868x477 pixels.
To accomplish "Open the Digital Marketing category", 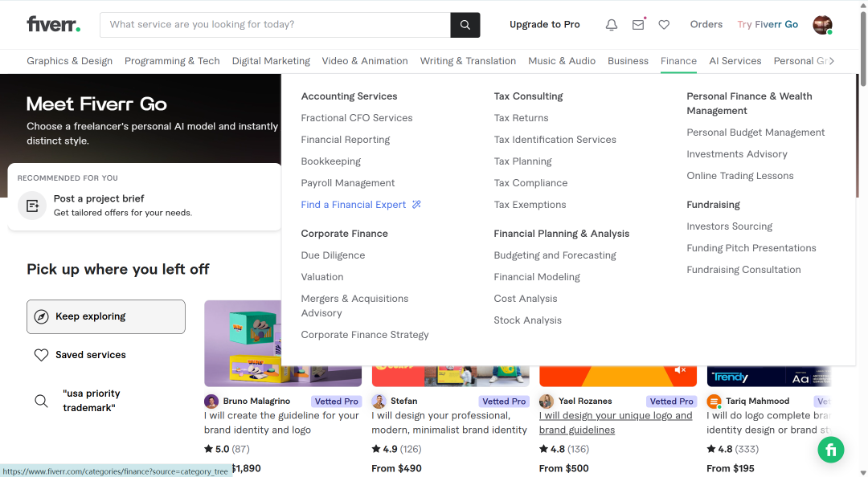I will point(271,61).
